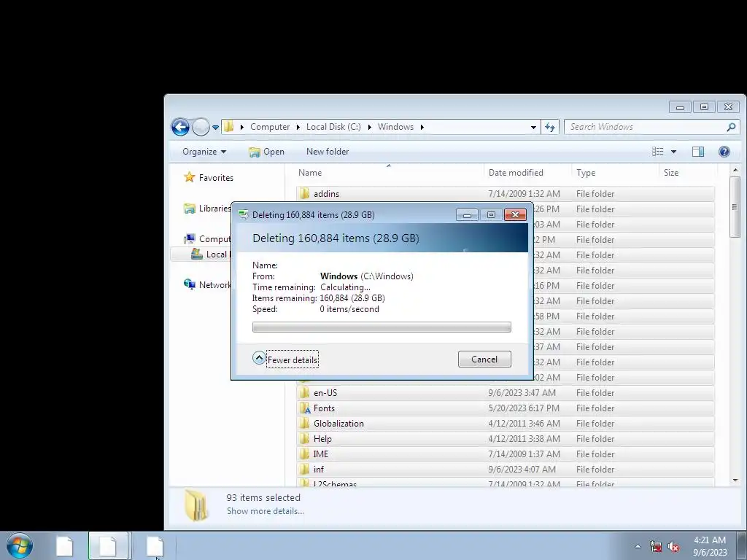Click the address bar folder icon
The height and width of the screenshot is (560, 747).
pos(229,127)
